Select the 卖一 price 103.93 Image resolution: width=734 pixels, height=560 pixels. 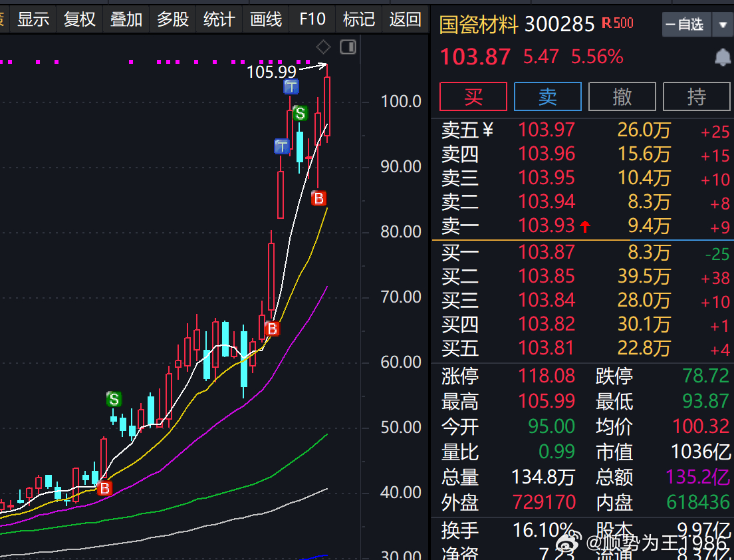(x=547, y=225)
